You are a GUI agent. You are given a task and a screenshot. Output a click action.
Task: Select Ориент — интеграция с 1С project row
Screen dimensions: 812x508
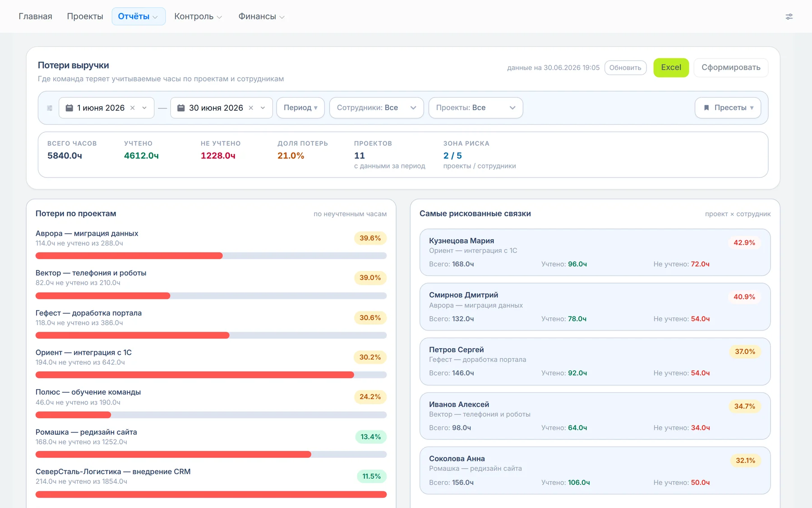[211, 364]
